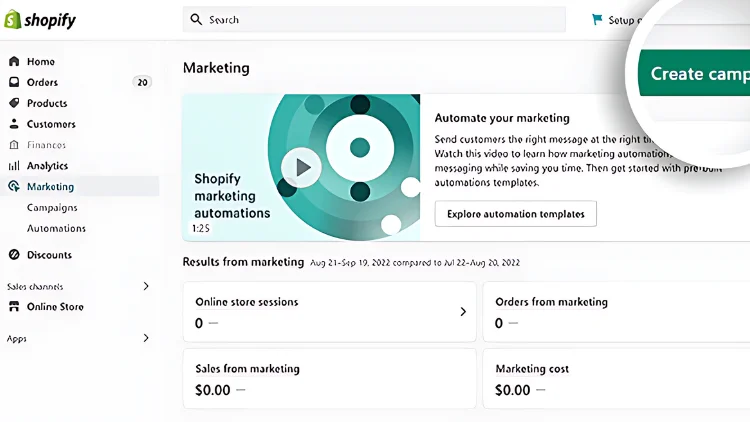
Task: Click the Sales channels label
Action: pyautogui.click(x=35, y=287)
